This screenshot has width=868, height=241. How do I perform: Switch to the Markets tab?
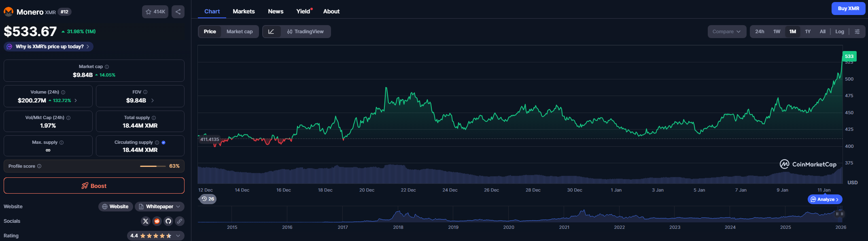point(244,11)
